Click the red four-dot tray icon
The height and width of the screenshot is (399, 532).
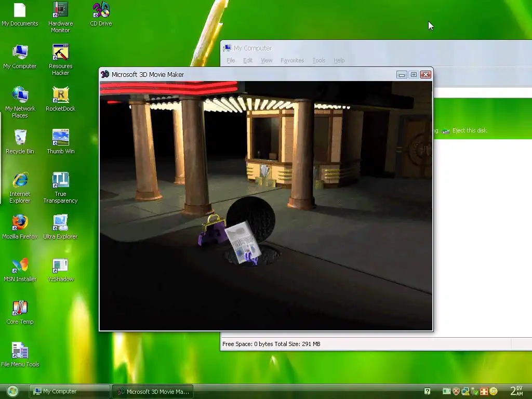[x=484, y=391]
